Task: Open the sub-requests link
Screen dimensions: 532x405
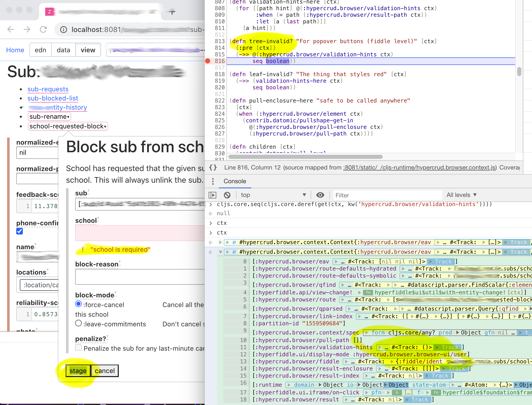Action: (x=48, y=89)
